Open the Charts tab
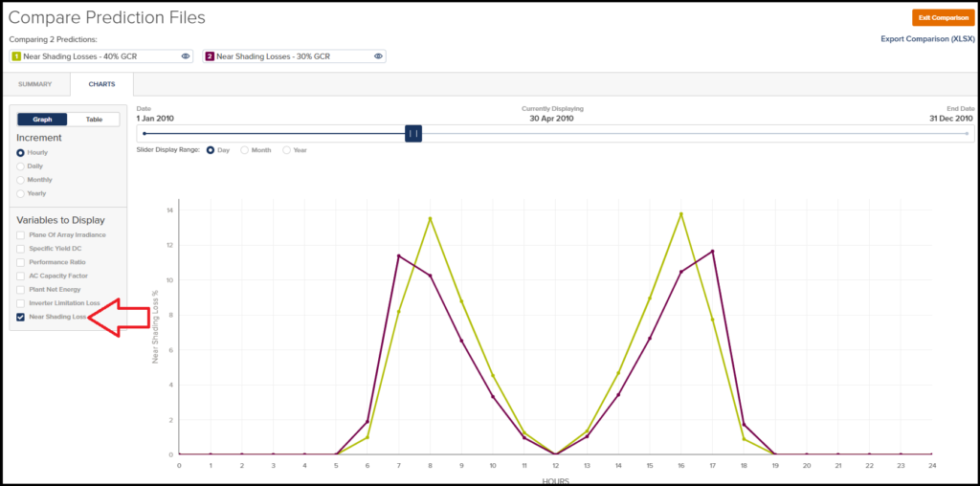 tap(101, 83)
